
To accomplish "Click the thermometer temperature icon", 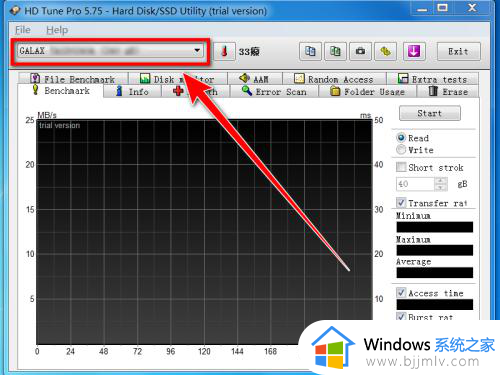I will 224,52.
